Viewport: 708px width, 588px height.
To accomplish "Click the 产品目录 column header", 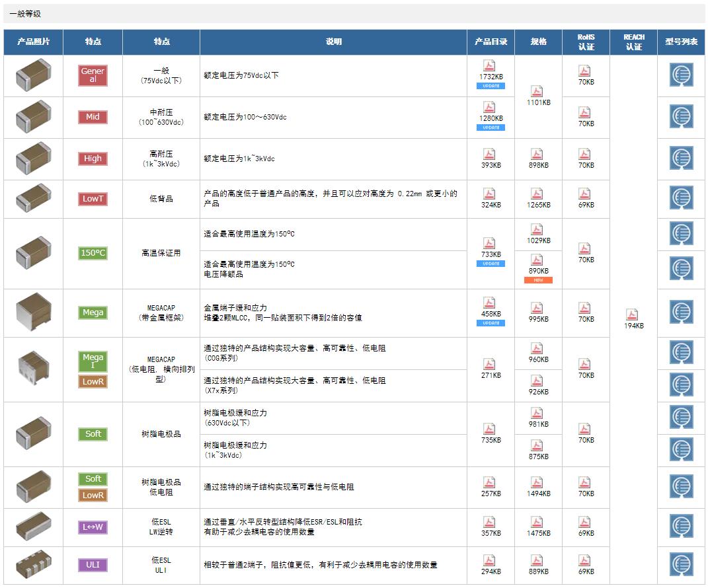I will point(491,42).
